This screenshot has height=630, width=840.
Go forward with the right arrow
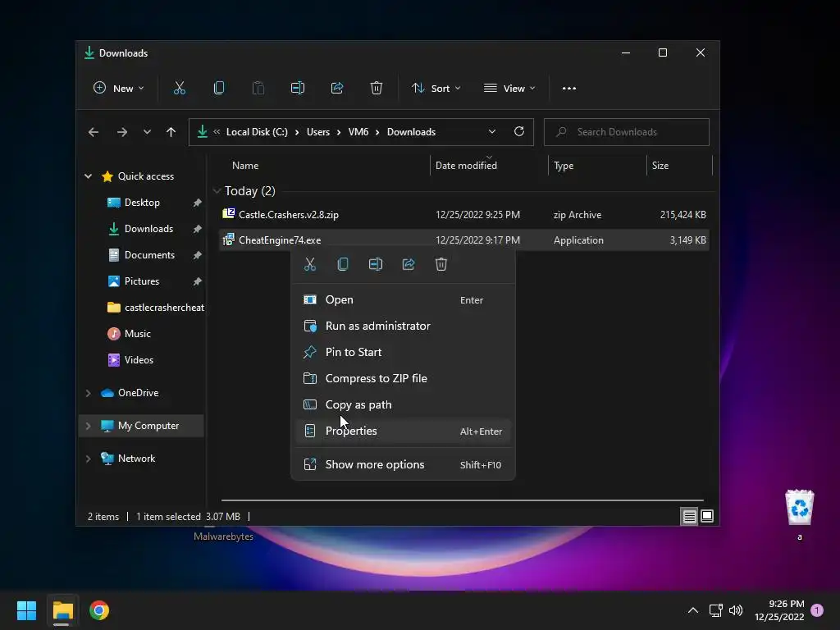(x=122, y=132)
